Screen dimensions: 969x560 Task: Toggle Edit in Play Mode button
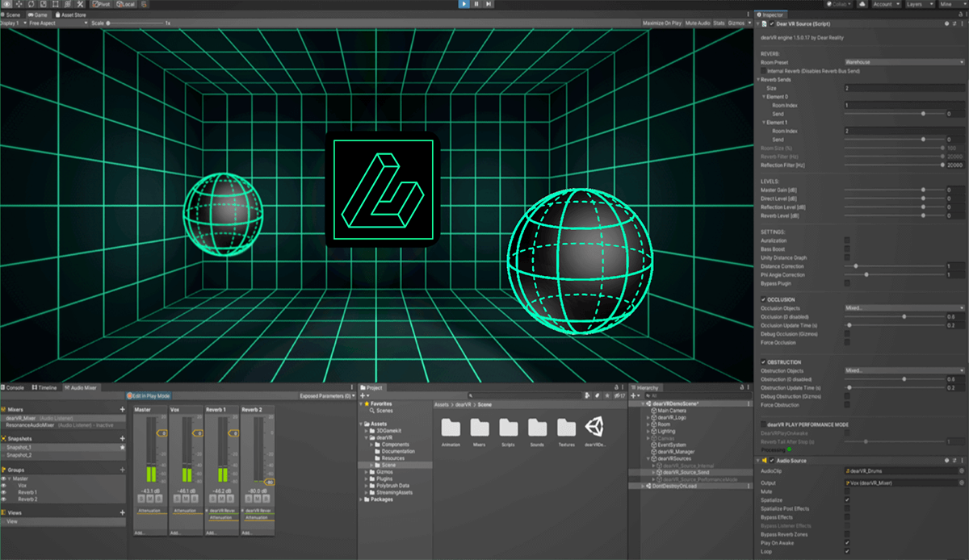(x=149, y=396)
